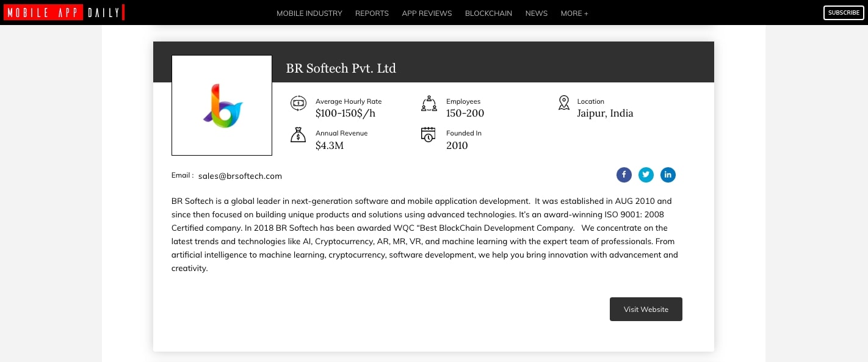Click the Jaipur, India location text
Screen dimensions: 868x362
605,114
